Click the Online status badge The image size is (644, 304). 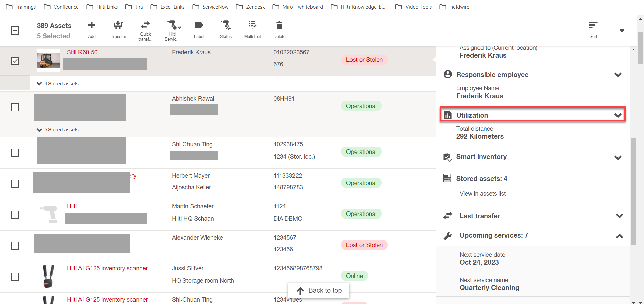[355, 276]
